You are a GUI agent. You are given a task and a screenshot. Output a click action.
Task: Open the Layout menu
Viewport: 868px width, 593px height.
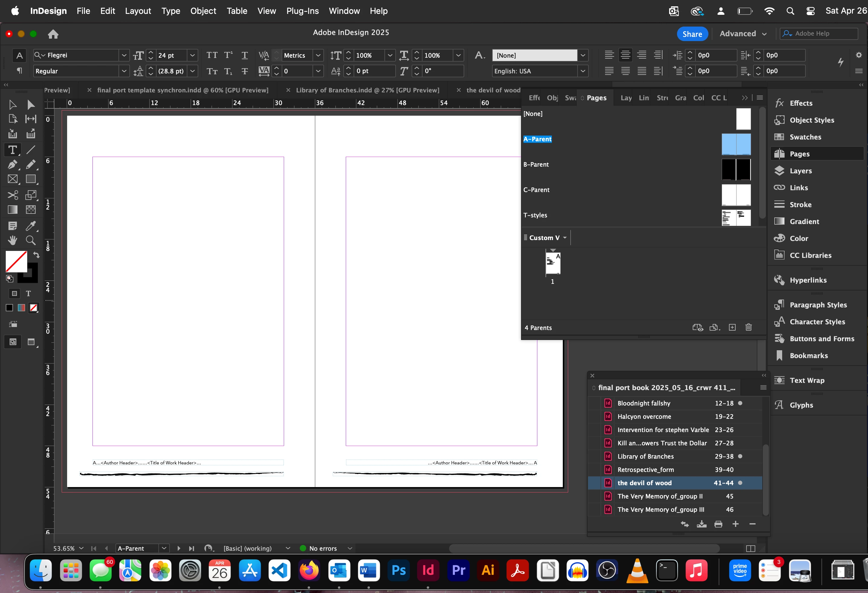tap(138, 11)
